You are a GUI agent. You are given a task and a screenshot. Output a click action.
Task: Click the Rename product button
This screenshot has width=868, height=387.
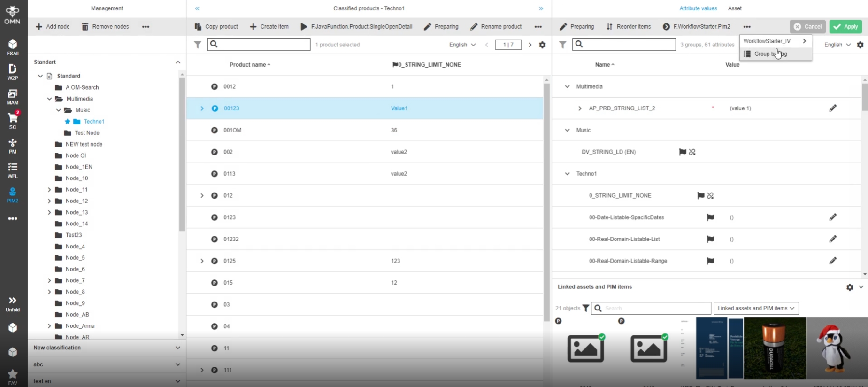(x=496, y=27)
